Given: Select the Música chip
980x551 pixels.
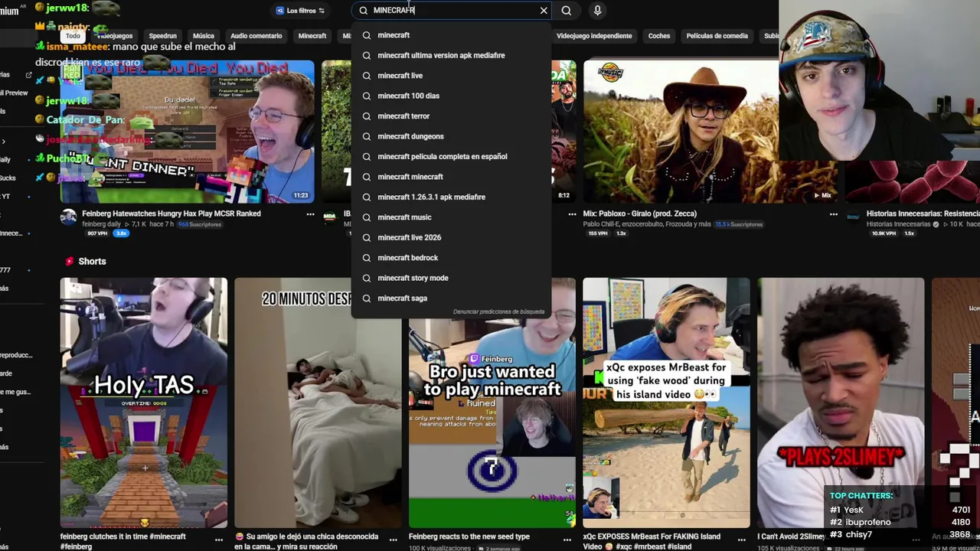Looking at the screenshot, I should (x=204, y=36).
